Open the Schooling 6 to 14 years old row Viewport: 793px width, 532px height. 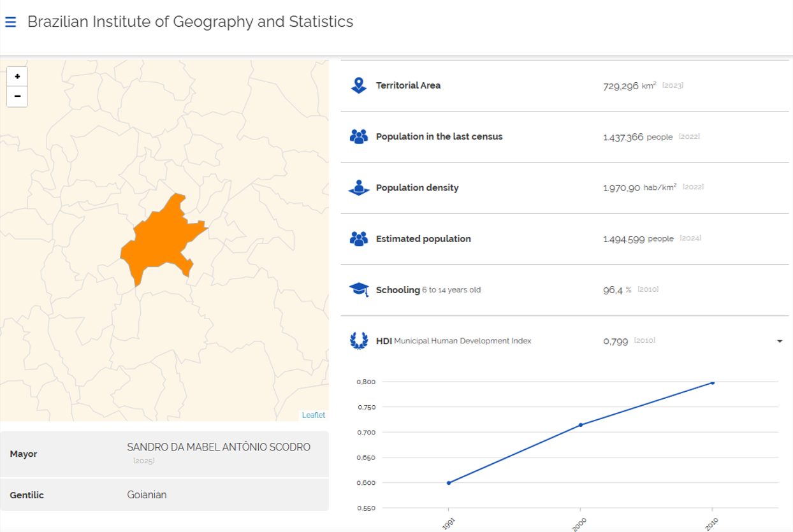[565, 289]
